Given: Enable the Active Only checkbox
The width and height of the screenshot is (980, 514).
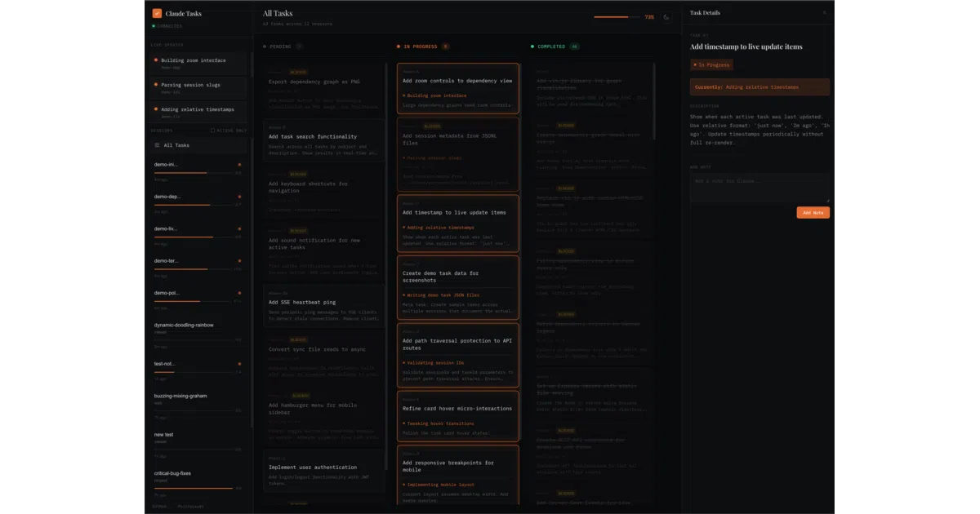Looking at the screenshot, I should click(212, 131).
